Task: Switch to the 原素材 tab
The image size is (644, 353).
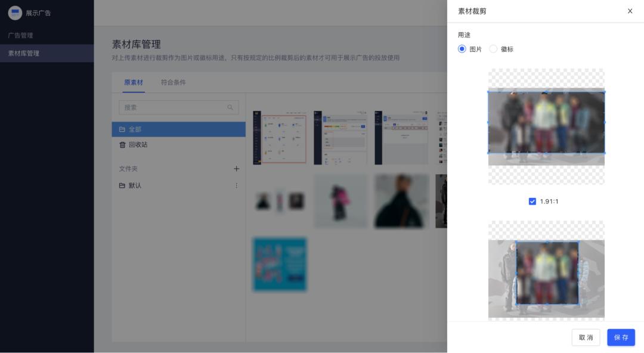Action: coord(134,82)
